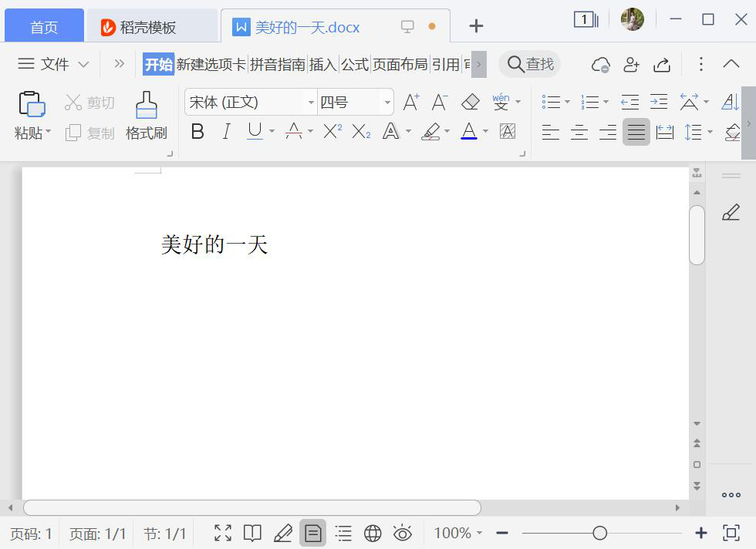Expand the underline style dropdown arrow

272,131
